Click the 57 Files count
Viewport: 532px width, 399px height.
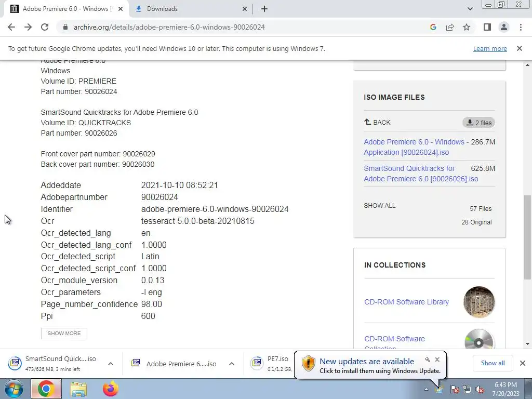pos(481,209)
